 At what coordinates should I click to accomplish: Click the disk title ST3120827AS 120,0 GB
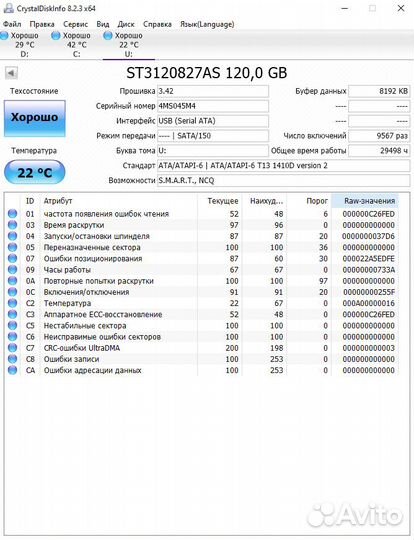(207, 73)
